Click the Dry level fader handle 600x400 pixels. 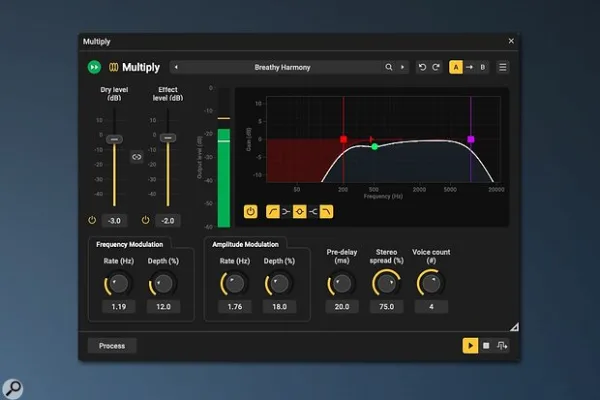point(114,139)
